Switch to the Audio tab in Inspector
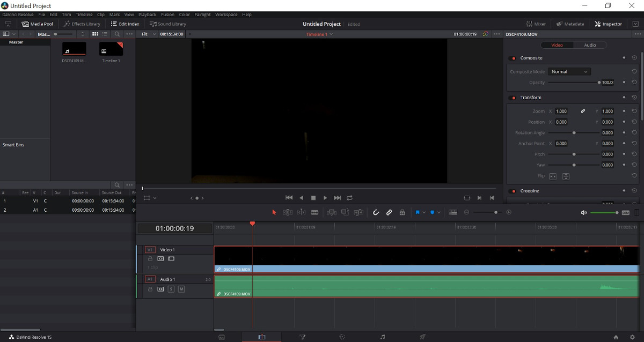644x342 pixels. click(590, 45)
